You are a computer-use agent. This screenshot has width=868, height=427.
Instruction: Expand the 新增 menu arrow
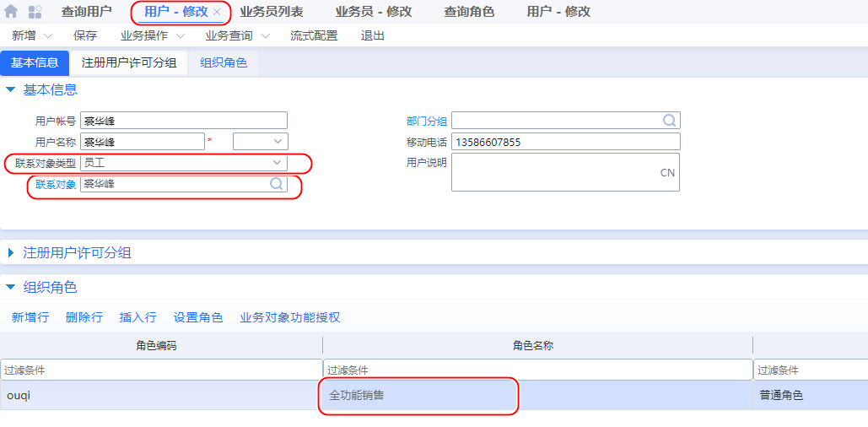47,36
